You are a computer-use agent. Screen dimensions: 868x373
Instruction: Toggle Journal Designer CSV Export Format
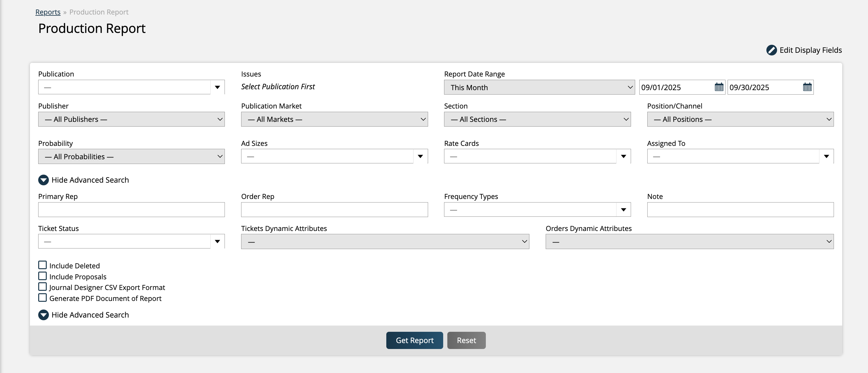(x=42, y=287)
